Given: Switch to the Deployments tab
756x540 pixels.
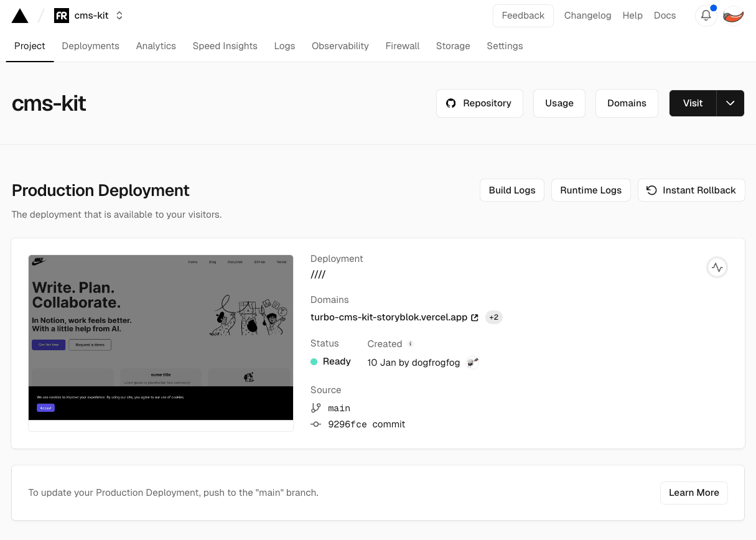Looking at the screenshot, I should tap(90, 46).
